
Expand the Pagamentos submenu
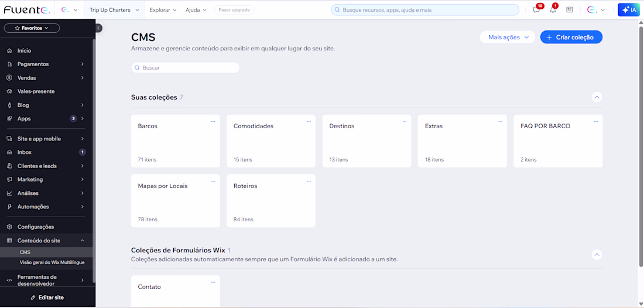(x=82, y=64)
